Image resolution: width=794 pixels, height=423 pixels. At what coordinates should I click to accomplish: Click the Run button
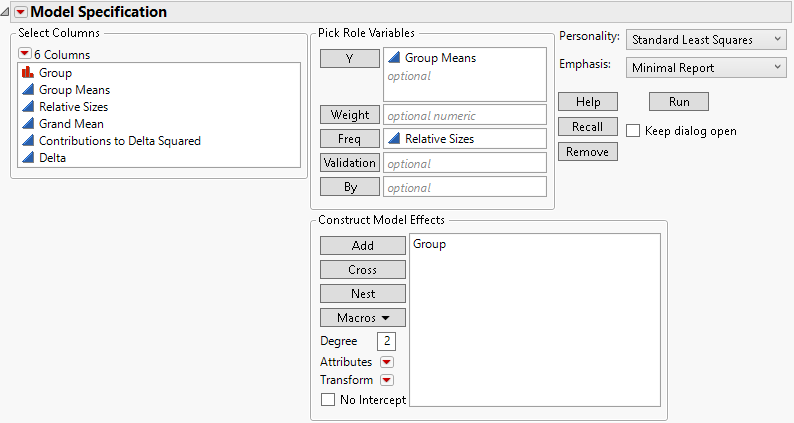(x=679, y=102)
